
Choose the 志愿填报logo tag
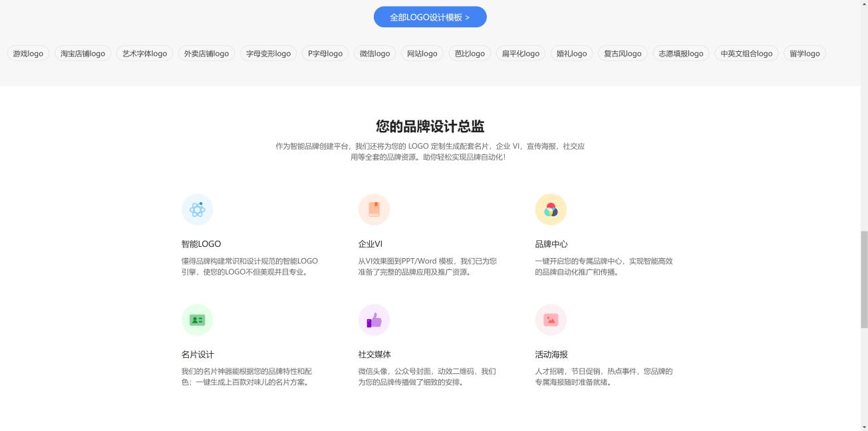681,53
